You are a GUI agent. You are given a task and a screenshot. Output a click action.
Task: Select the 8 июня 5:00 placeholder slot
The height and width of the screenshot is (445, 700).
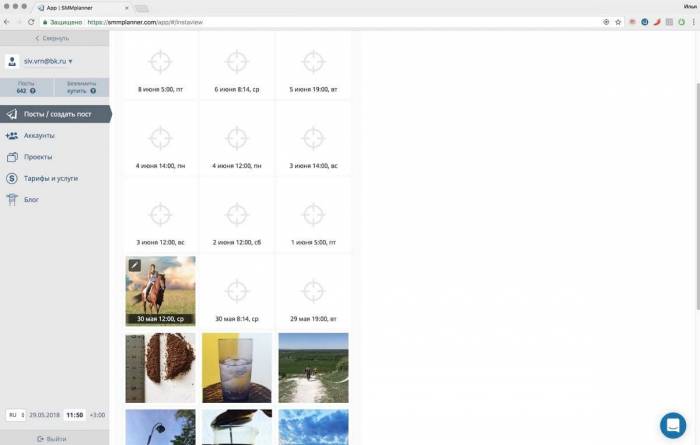pos(160,66)
